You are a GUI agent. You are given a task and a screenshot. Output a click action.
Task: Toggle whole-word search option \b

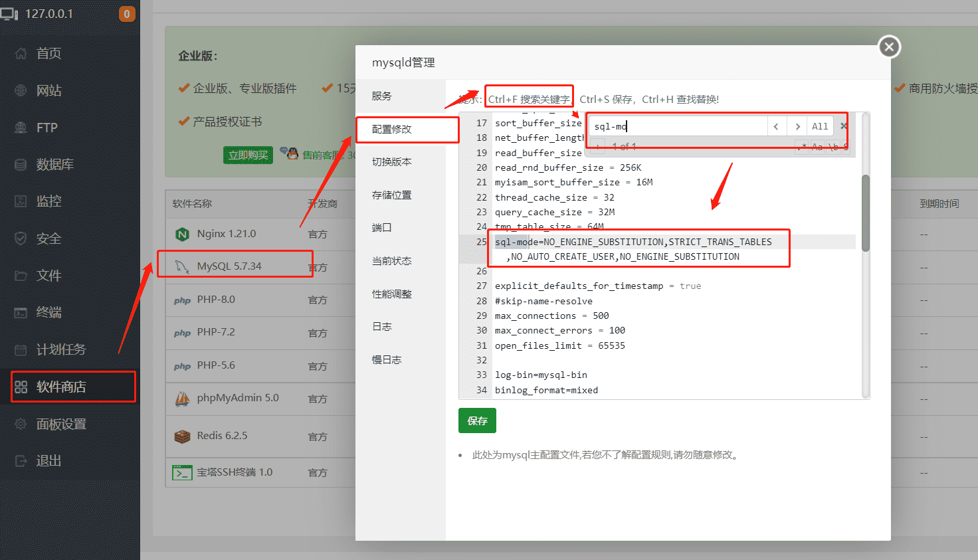click(832, 147)
